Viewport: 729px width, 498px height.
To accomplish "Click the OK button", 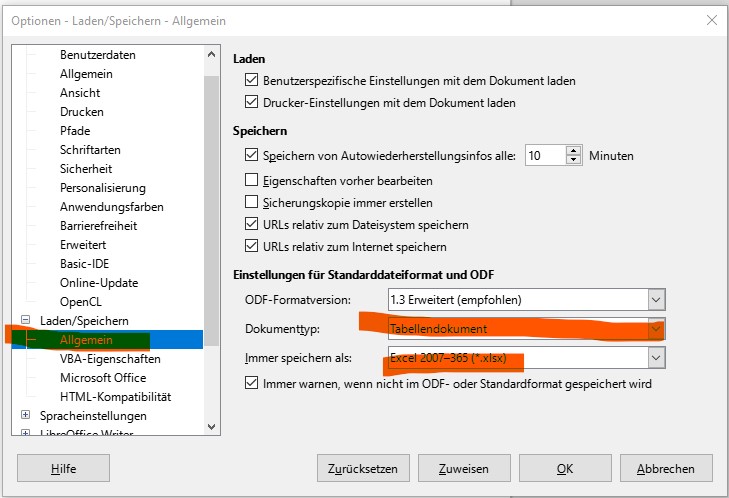I will 565,468.
